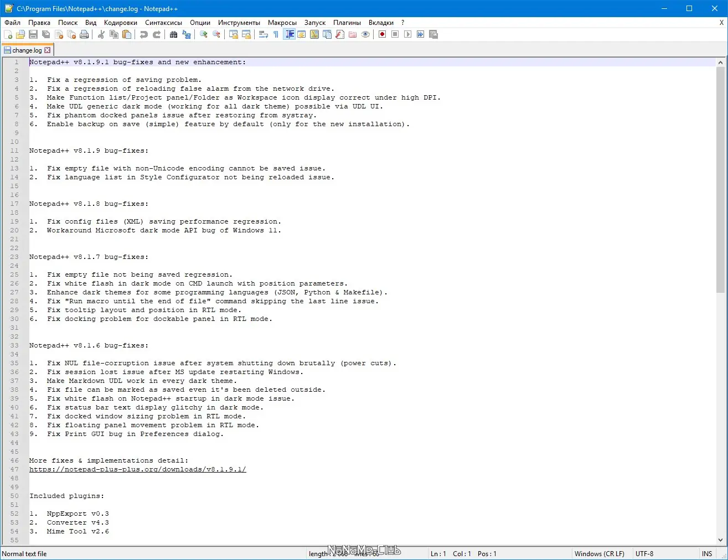
Task: Click the vertical scrollbar thumb
Action: pos(720,180)
